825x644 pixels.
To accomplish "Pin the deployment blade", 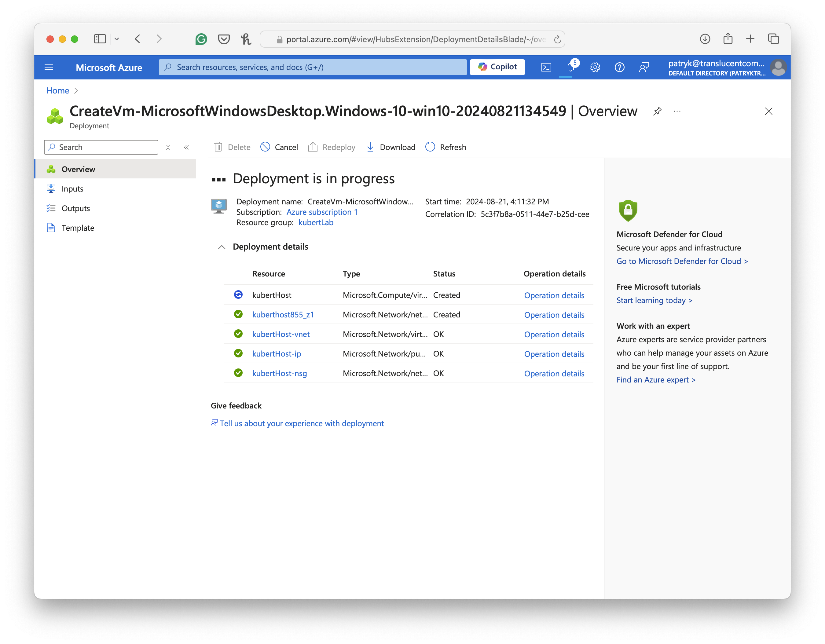I will (x=657, y=111).
